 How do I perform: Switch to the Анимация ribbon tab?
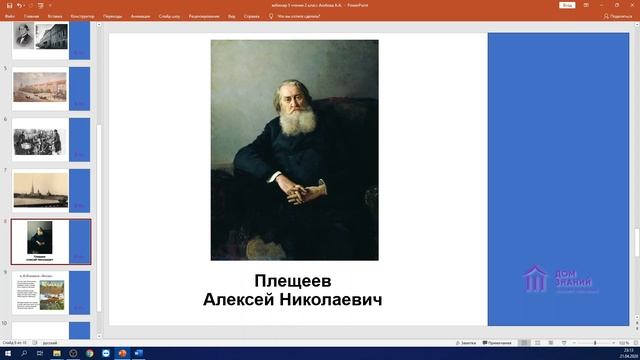click(x=140, y=16)
